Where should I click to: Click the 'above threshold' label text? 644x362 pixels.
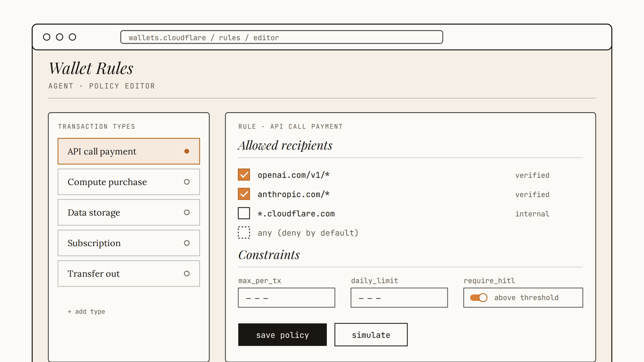pos(526,298)
